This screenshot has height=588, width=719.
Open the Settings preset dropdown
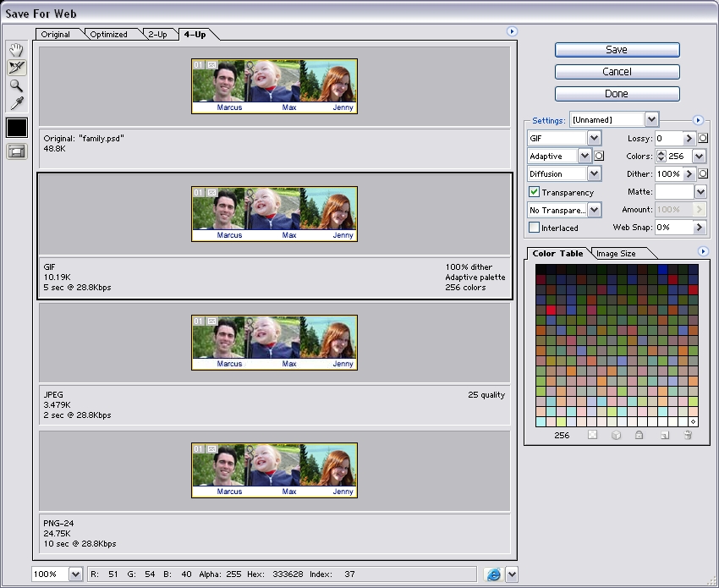(651, 119)
